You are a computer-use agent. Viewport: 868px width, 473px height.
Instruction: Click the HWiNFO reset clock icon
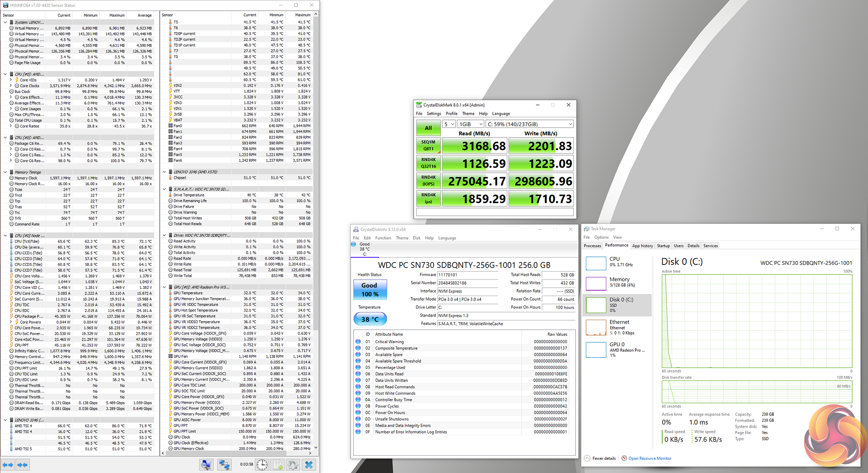coord(262,464)
